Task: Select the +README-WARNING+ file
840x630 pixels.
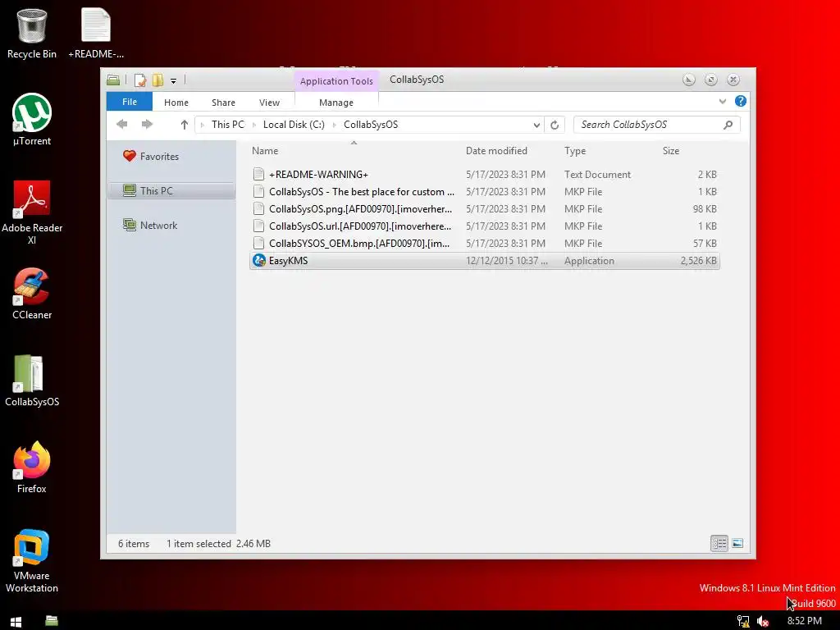Action: 484,175
